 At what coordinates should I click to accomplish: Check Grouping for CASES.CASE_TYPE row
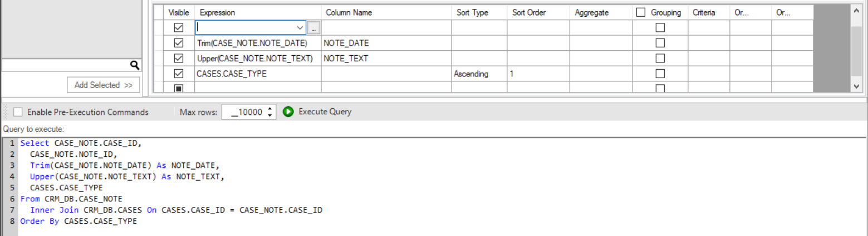[660, 74]
